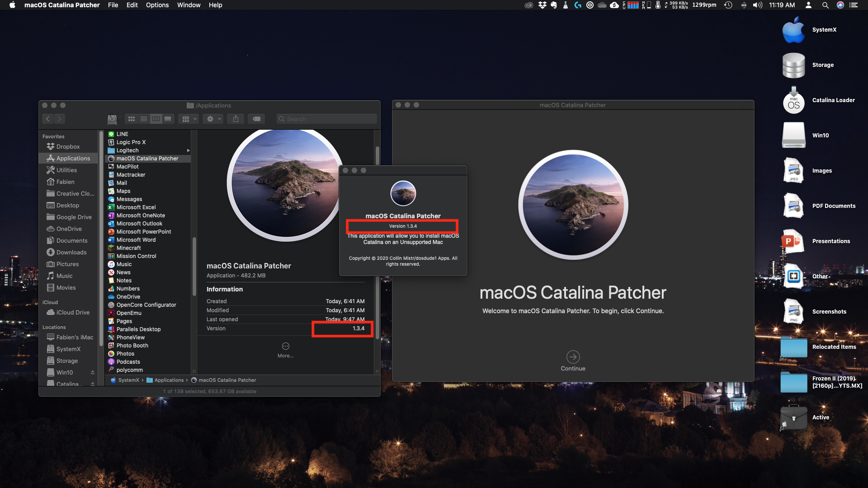Select Version 1.3.4 text in About dialog

pyautogui.click(x=403, y=226)
